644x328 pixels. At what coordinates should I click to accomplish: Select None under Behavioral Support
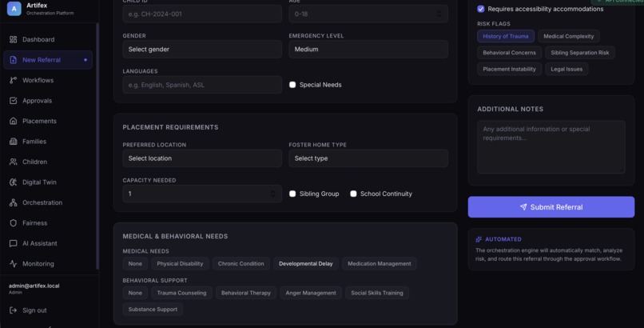(x=135, y=293)
